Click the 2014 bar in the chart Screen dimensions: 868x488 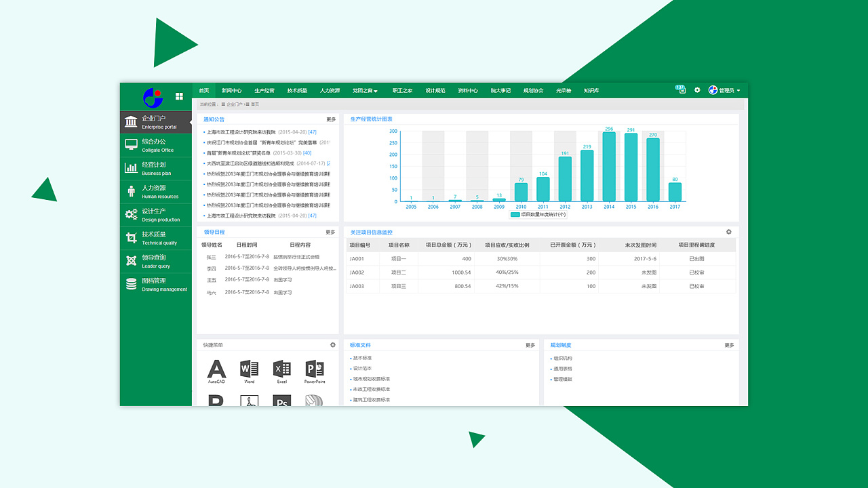click(x=609, y=166)
